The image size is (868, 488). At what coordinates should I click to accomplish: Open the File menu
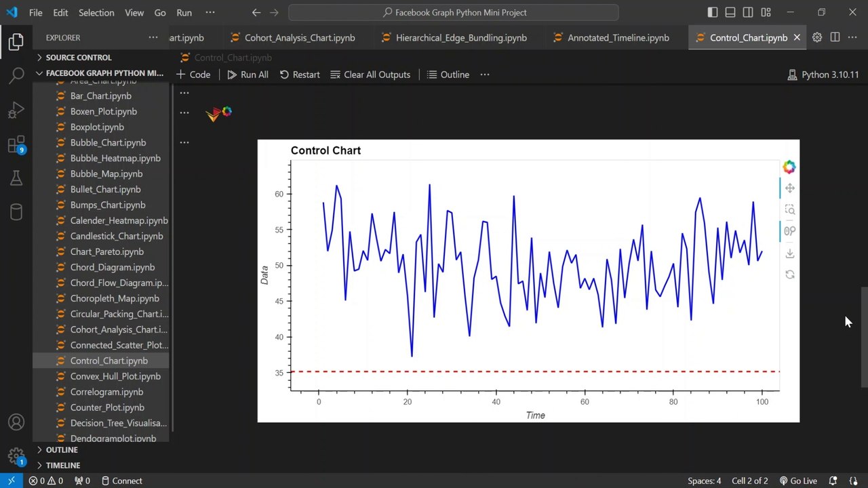point(36,12)
